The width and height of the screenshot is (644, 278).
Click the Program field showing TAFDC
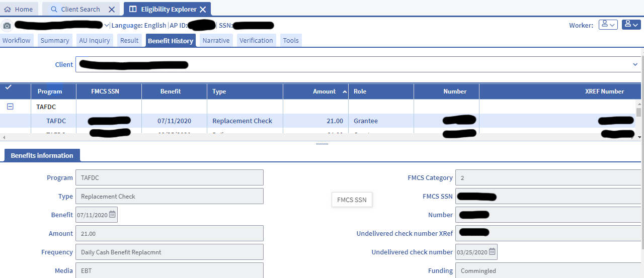click(169, 177)
